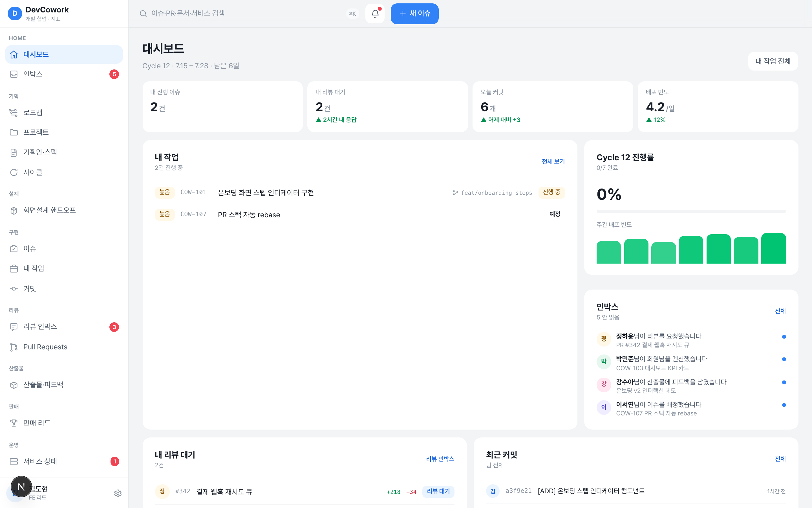
Task: Click the sales leads trophy icon
Action: coord(14,423)
